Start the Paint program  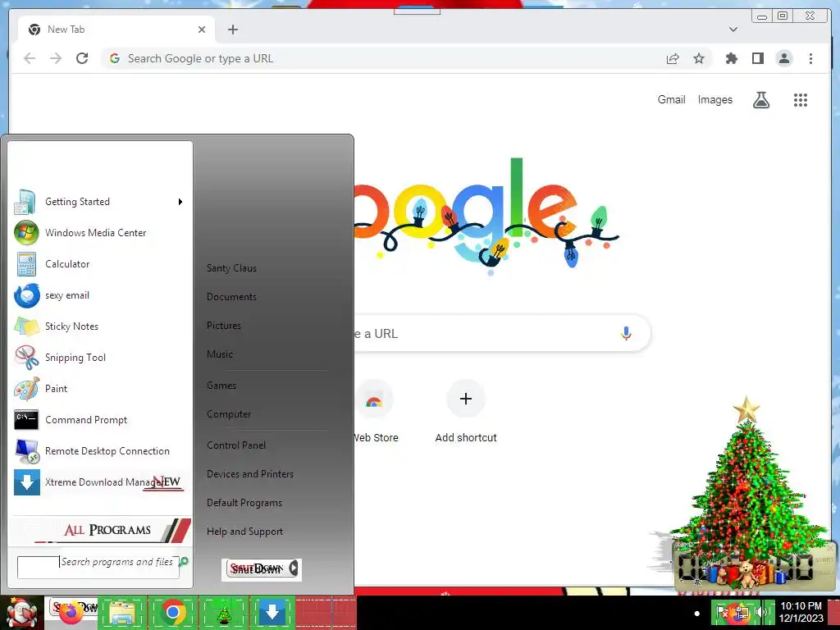[99, 388]
